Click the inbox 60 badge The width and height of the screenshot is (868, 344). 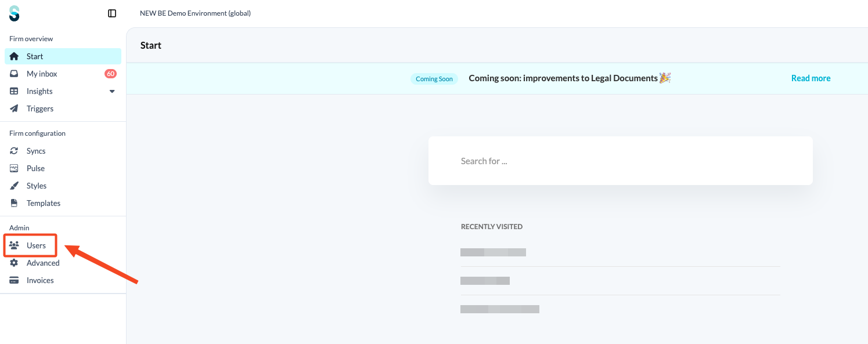click(110, 74)
